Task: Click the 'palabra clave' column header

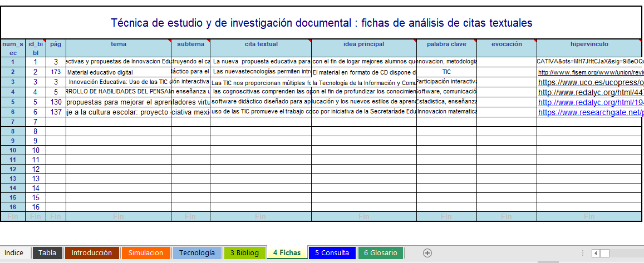Action: coord(446,48)
